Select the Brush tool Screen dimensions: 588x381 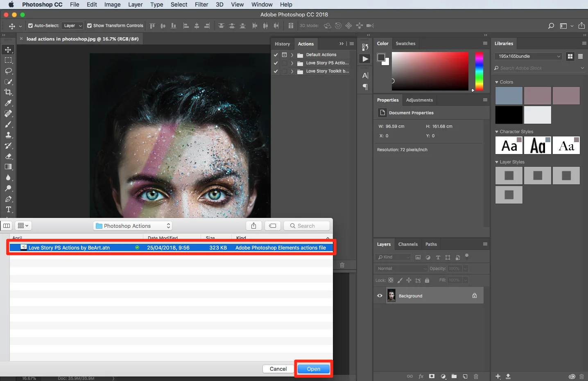coord(8,124)
